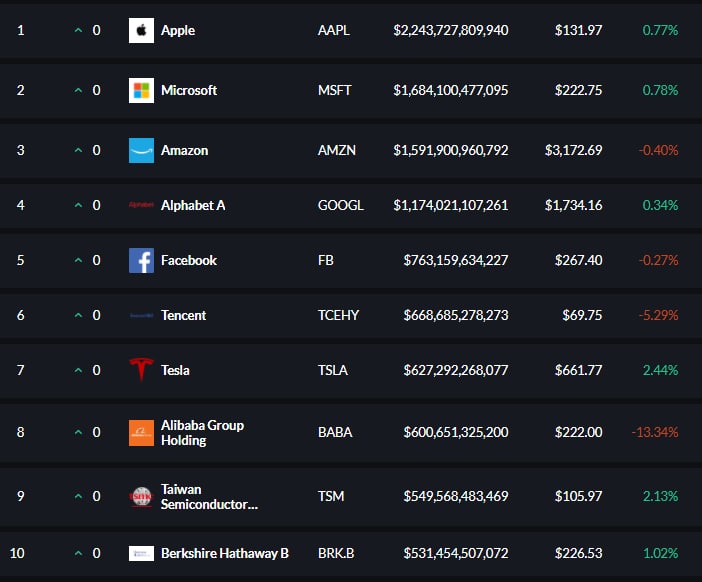702x582 pixels.
Task: Open the Amazon company name link
Action: click(x=184, y=150)
